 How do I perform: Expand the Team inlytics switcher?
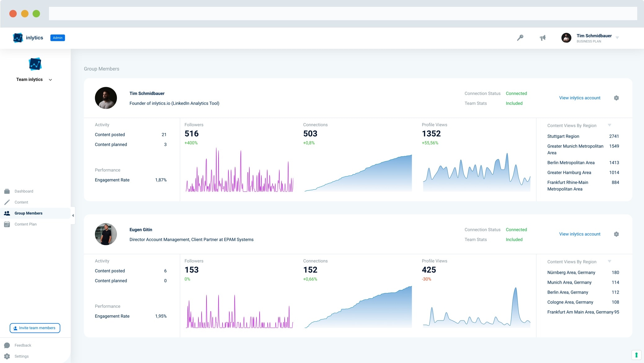[50, 80]
